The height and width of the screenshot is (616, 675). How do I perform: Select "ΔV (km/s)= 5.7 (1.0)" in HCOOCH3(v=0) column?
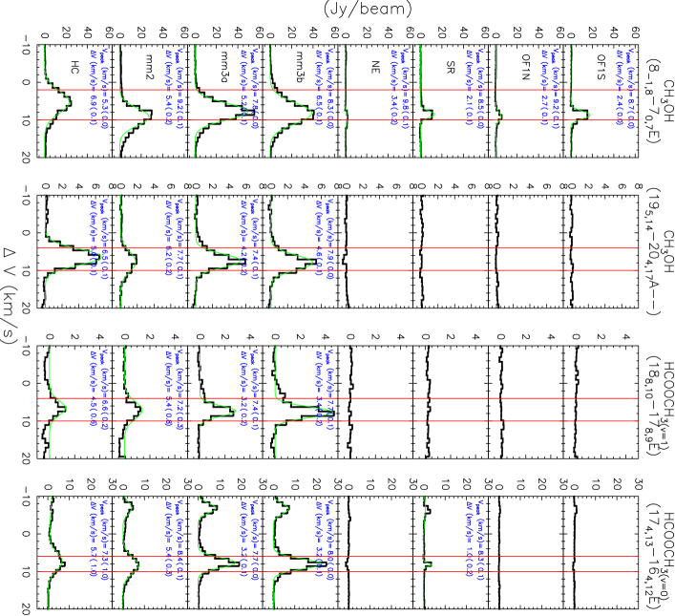click(x=94, y=541)
